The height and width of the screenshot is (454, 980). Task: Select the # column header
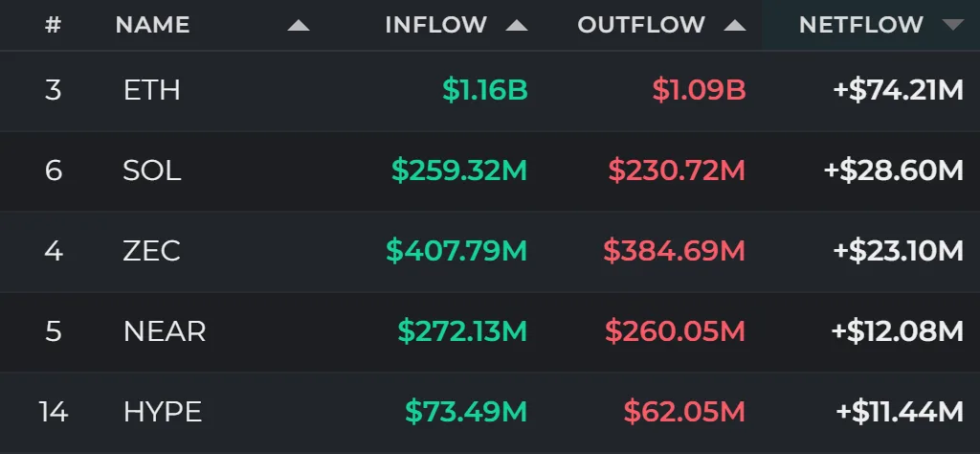tap(54, 25)
